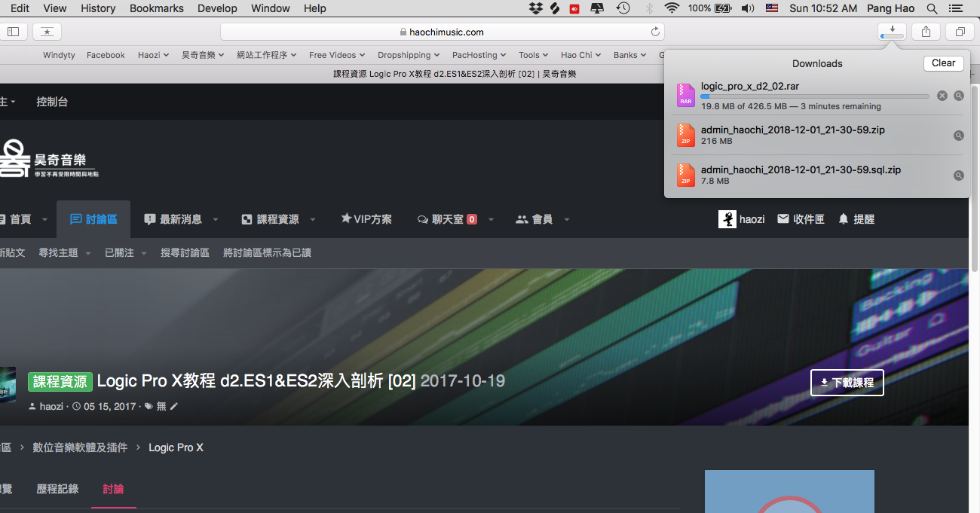Expand the Free Videos bookmarks folder
Screen dimensions: 980x513
[x=337, y=55]
